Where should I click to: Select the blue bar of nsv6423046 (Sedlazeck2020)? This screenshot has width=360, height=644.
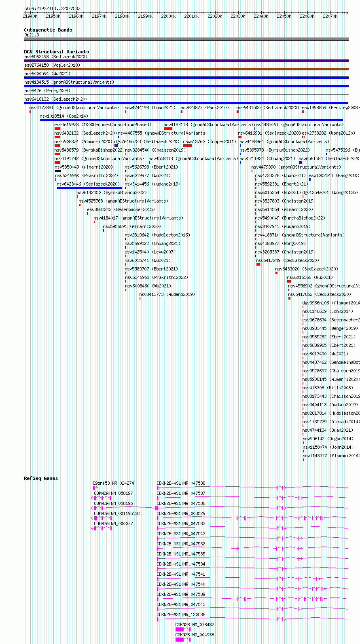tap(89, 188)
